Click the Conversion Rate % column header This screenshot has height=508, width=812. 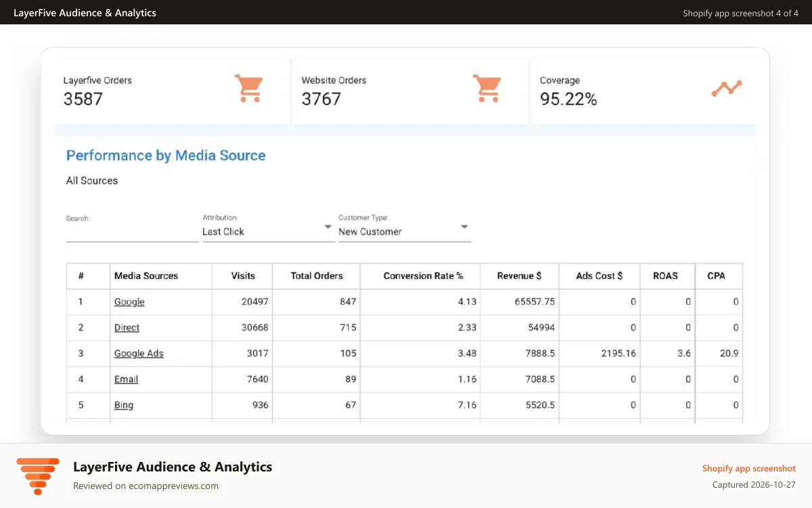click(420, 276)
